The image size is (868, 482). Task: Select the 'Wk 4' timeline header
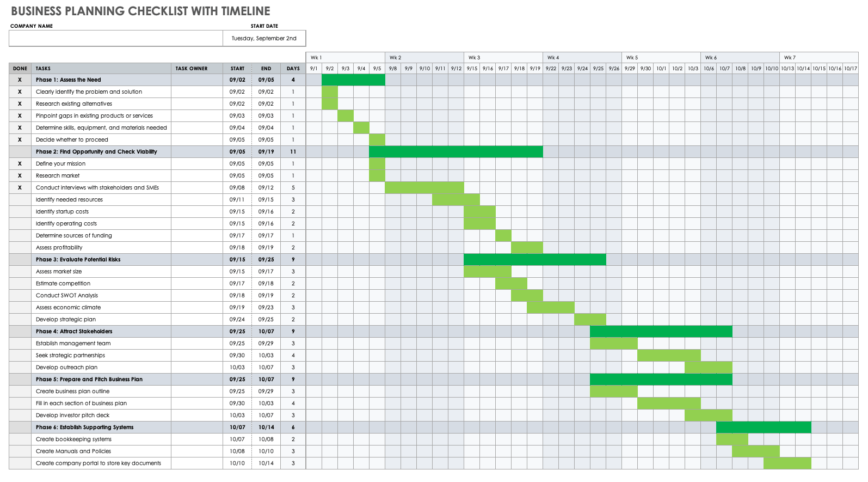coord(582,58)
